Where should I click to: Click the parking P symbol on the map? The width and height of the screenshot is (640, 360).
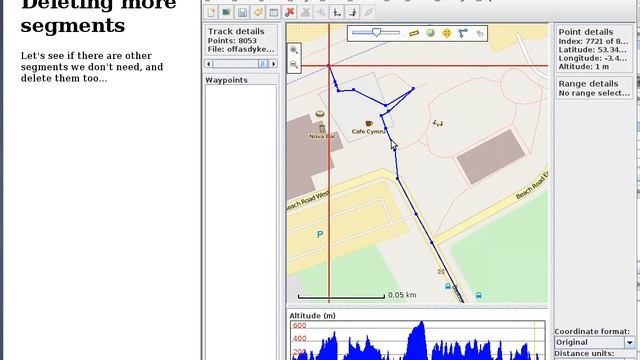320,234
